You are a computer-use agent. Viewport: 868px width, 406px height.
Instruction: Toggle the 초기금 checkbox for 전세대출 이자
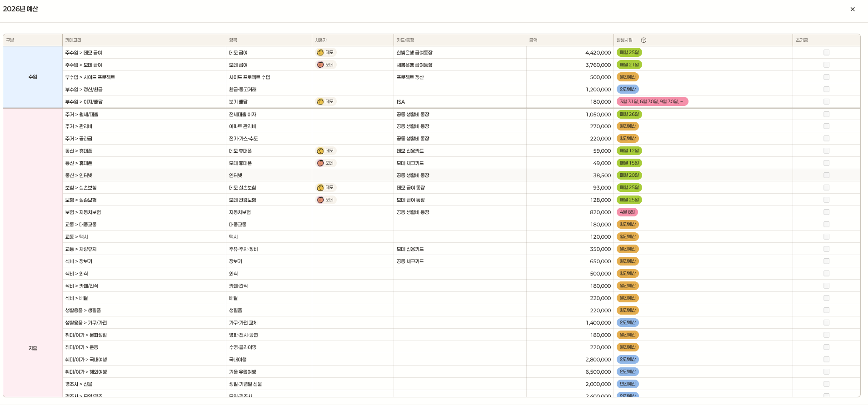[827, 115]
